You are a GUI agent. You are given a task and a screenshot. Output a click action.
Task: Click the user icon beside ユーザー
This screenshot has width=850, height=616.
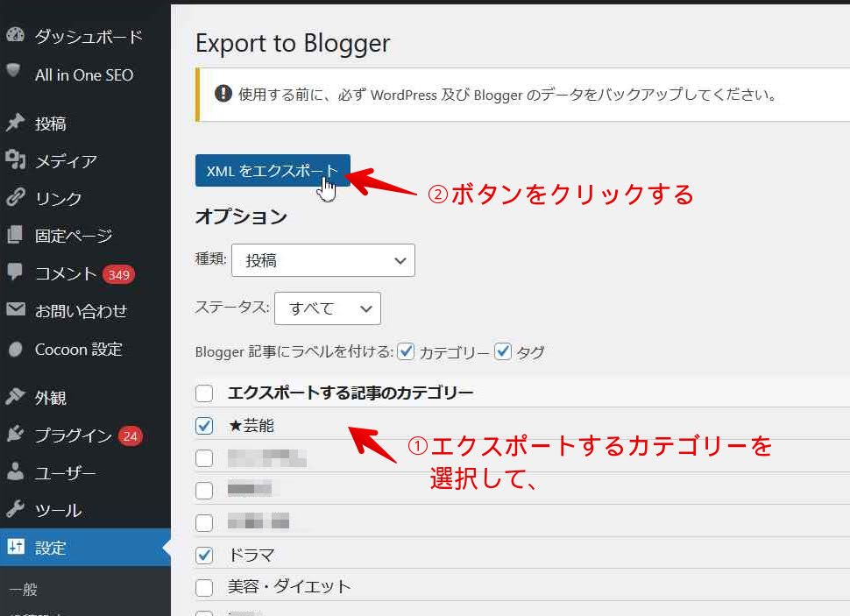[x=15, y=471]
